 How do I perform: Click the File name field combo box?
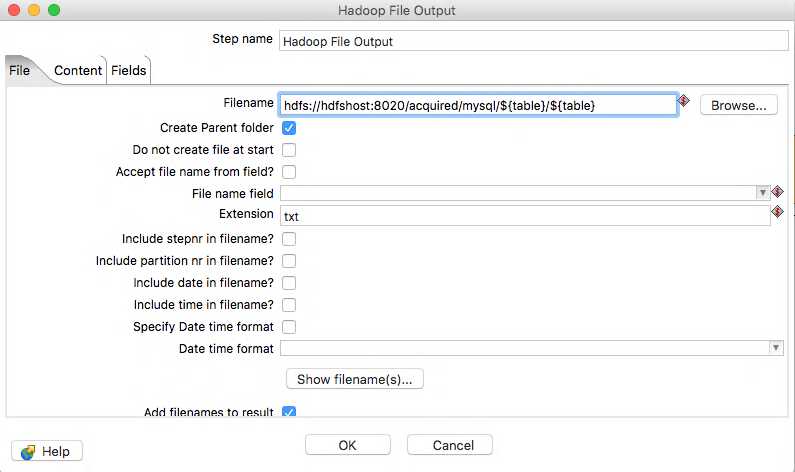pyautogui.click(x=525, y=193)
